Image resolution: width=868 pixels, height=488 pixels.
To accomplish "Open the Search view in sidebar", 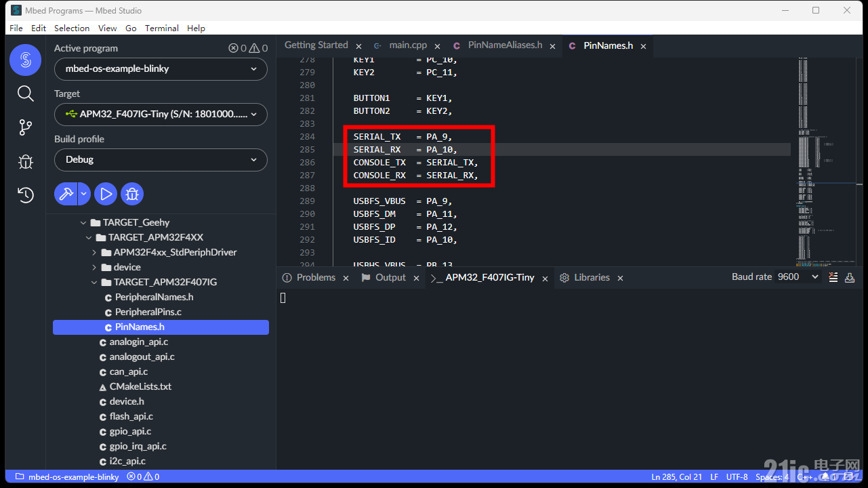I will (25, 94).
